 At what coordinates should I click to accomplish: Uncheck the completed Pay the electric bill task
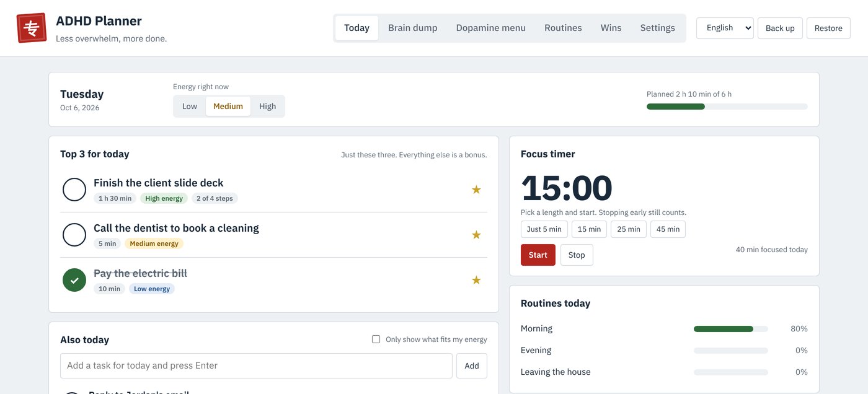click(x=74, y=280)
